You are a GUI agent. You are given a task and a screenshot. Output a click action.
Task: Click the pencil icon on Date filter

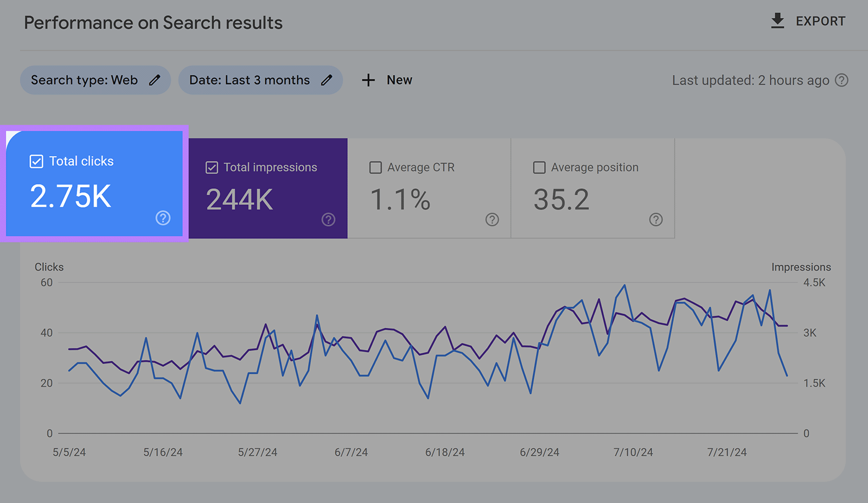327,80
